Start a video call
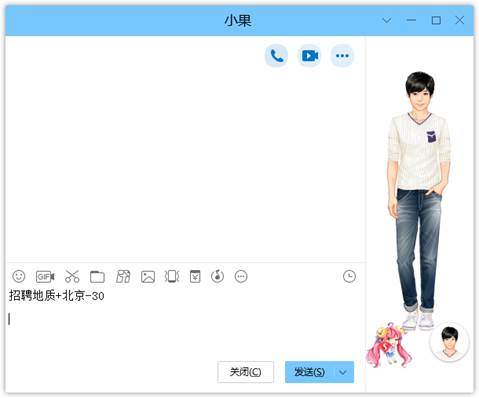This screenshot has width=479, height=398. click(309, 56)
